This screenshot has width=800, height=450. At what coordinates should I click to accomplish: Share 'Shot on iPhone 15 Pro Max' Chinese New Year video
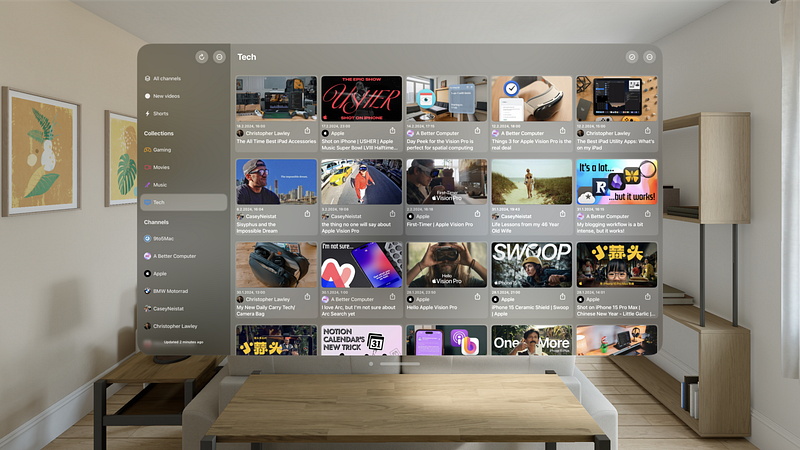point(647,296)
